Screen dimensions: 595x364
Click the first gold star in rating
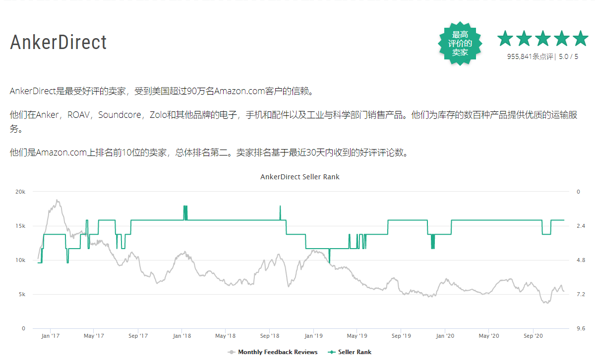tap(505, 38)
